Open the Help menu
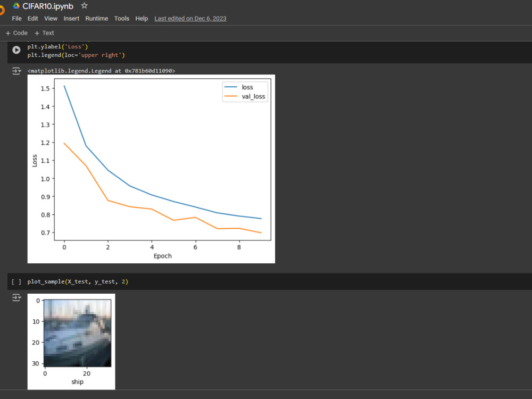Image resolution: width=532 pixels, height=399 pixels. pos(142,18)
